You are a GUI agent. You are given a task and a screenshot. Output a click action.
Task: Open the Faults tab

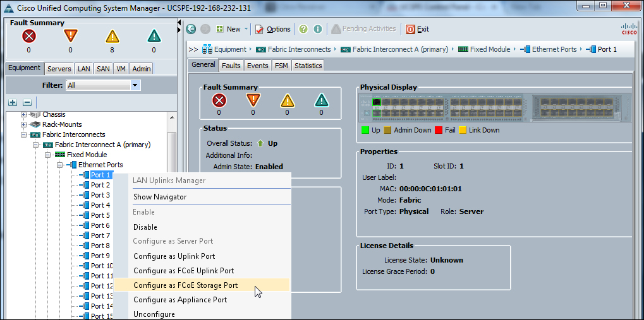(x=231, y=66)
